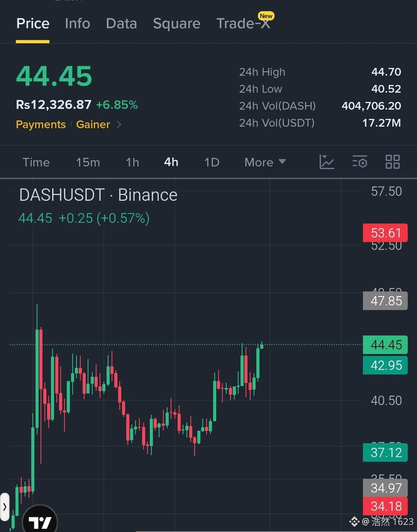Click the 40.50 axis label
417x532 pixels.
pyautogui.click(x=386, y=400)
